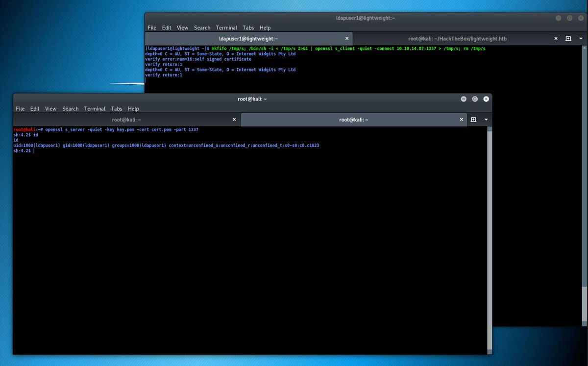The height and width of the screenshot is (366, 588).
Task: Switch to second root@kali tab in front window
Action: tap(353, 120)
